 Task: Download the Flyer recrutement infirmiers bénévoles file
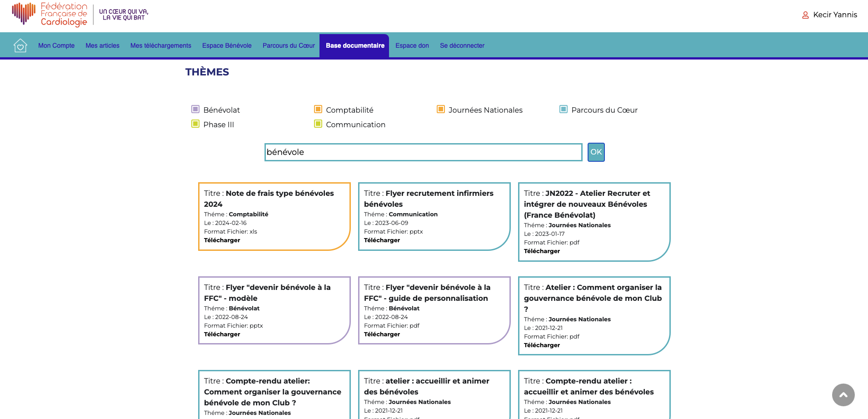point(382,240)
